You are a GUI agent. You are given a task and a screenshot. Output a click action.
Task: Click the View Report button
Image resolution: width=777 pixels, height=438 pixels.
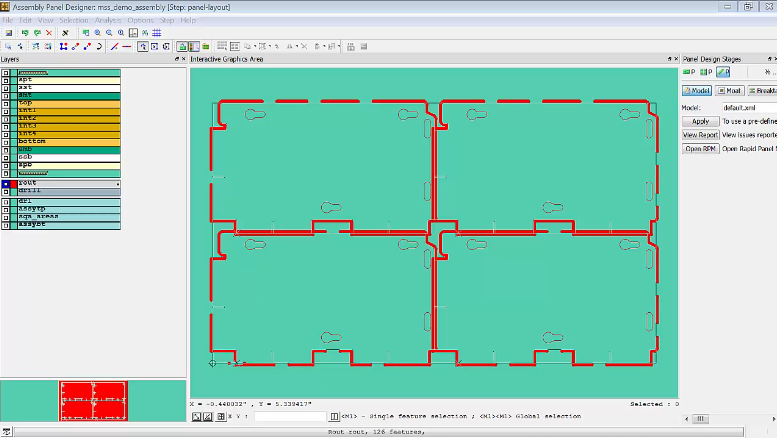[700, 134]
